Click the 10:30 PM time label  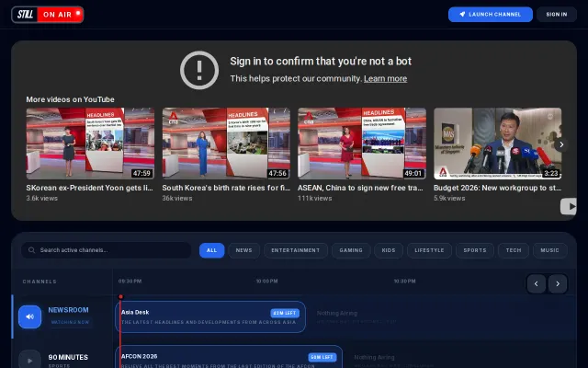click(404, 282)
